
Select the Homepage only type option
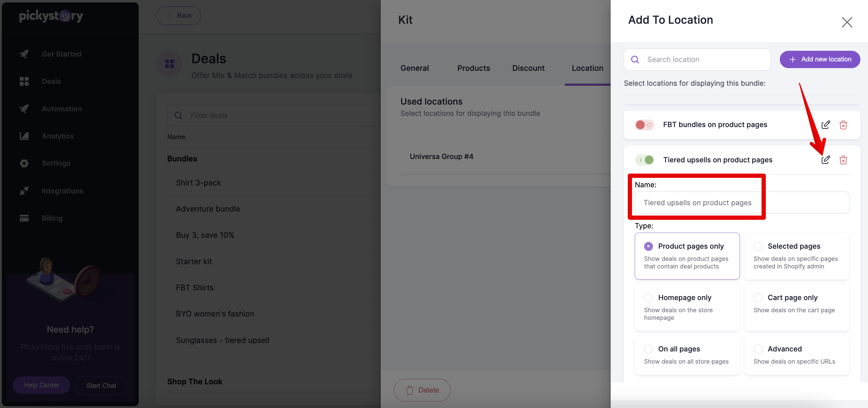tap(687, 307)
